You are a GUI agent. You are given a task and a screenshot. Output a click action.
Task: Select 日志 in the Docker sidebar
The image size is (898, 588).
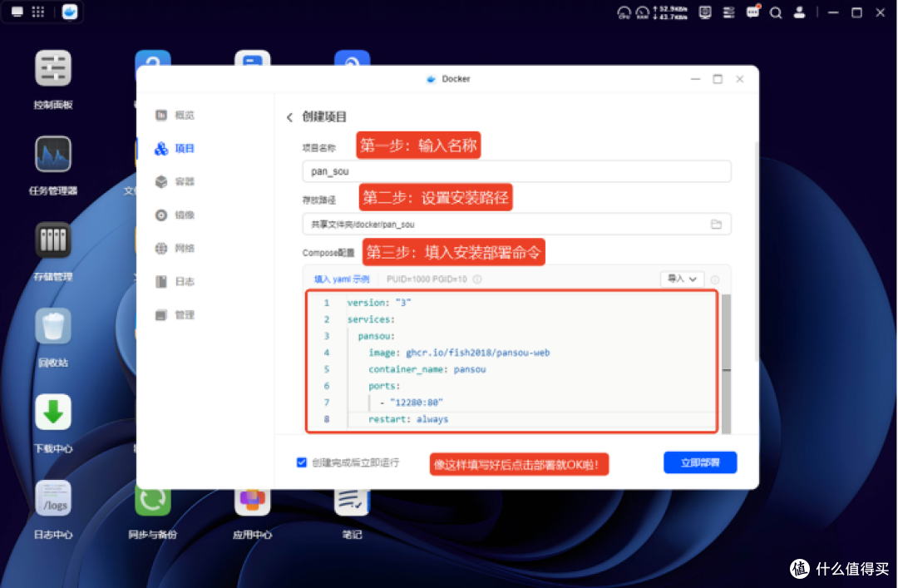[x=175, y=281]
